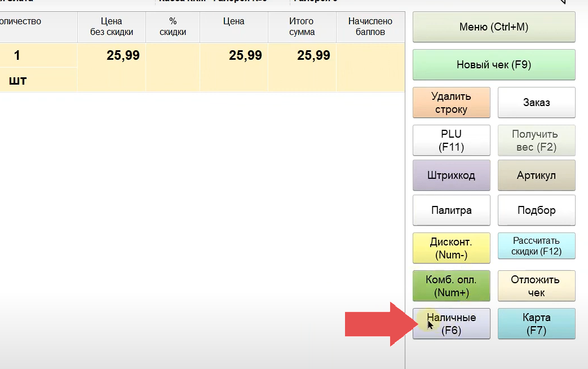Screen dimensions: 588x369
Task: Open the Меню (Ctrl+M) button
Action: (494, 27)
